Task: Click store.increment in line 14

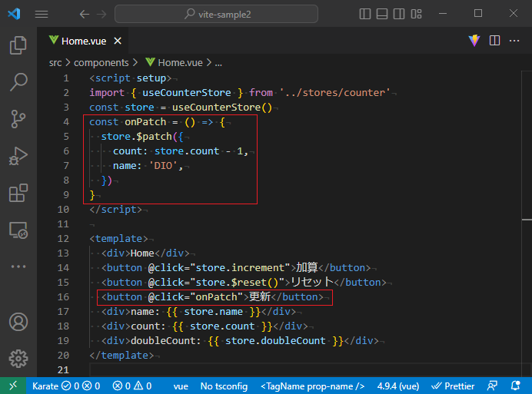Action: coord(240,267)
